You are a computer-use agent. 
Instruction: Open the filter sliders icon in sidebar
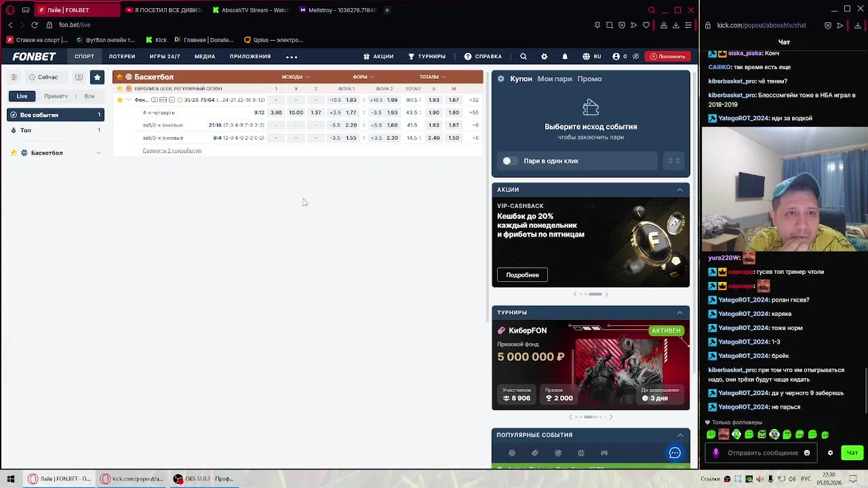(14, 77)
